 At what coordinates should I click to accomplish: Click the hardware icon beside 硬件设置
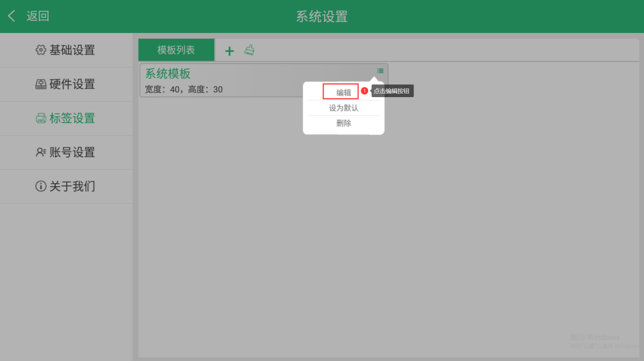[41, 84]
